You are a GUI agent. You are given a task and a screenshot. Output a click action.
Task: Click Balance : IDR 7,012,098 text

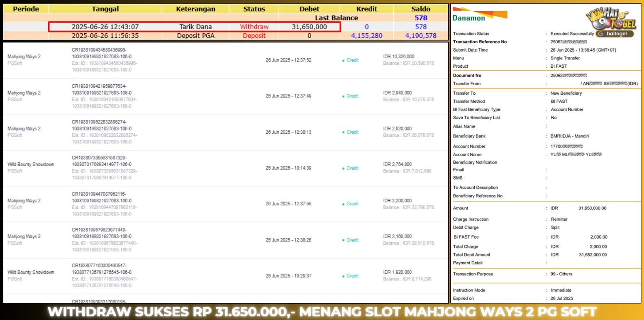point(407,171)
